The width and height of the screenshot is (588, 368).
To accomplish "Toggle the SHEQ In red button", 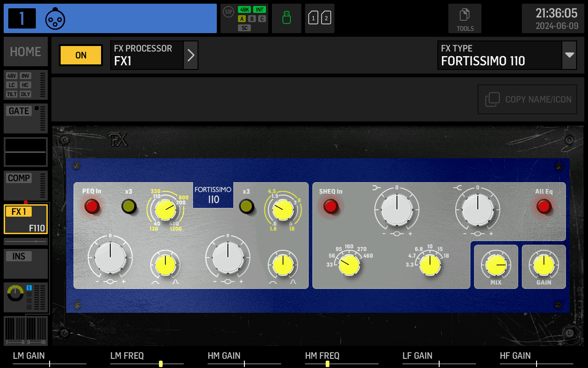I will tap(331, 207).
